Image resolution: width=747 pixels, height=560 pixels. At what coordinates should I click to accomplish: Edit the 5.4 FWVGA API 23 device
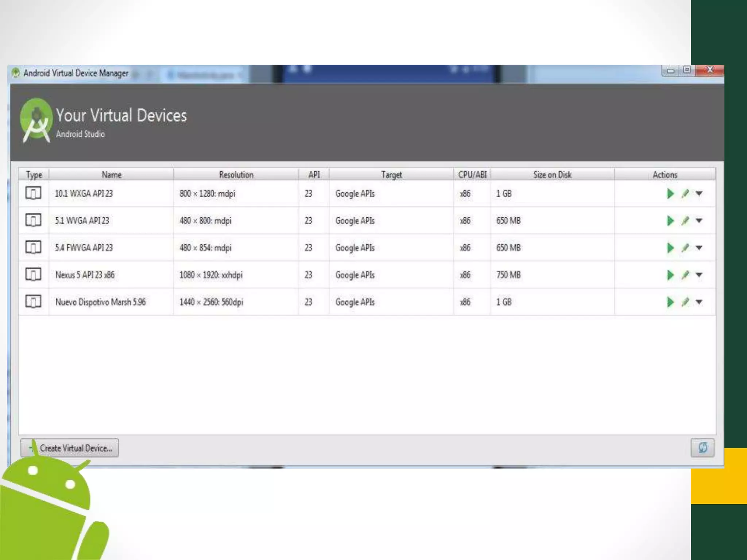pos(685,248)
